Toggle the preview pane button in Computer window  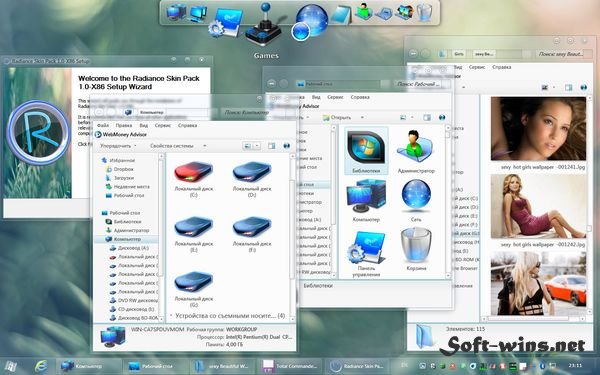pos(272,146)
